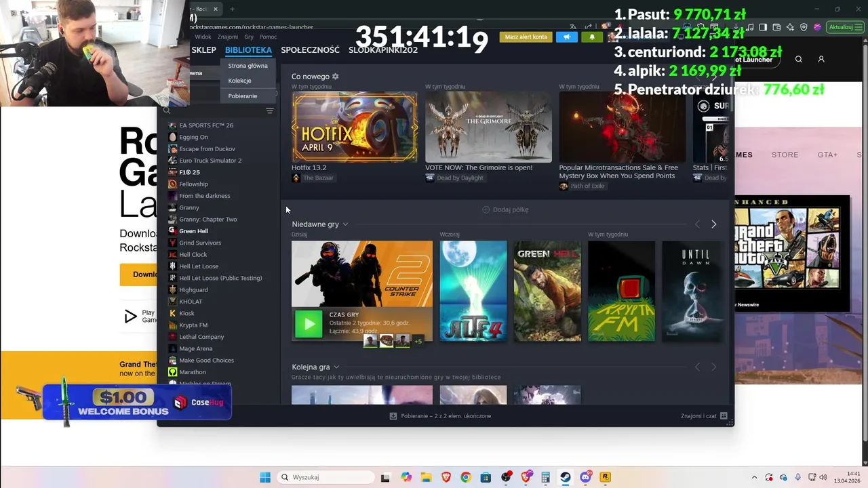Expand the Niedawne gry dropdown chevron
This screenshot has width=868, height=488.
coord(345,224)
